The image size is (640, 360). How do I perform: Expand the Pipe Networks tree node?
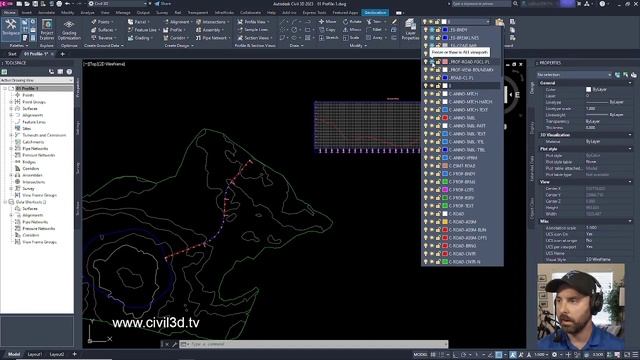point(11,149)
